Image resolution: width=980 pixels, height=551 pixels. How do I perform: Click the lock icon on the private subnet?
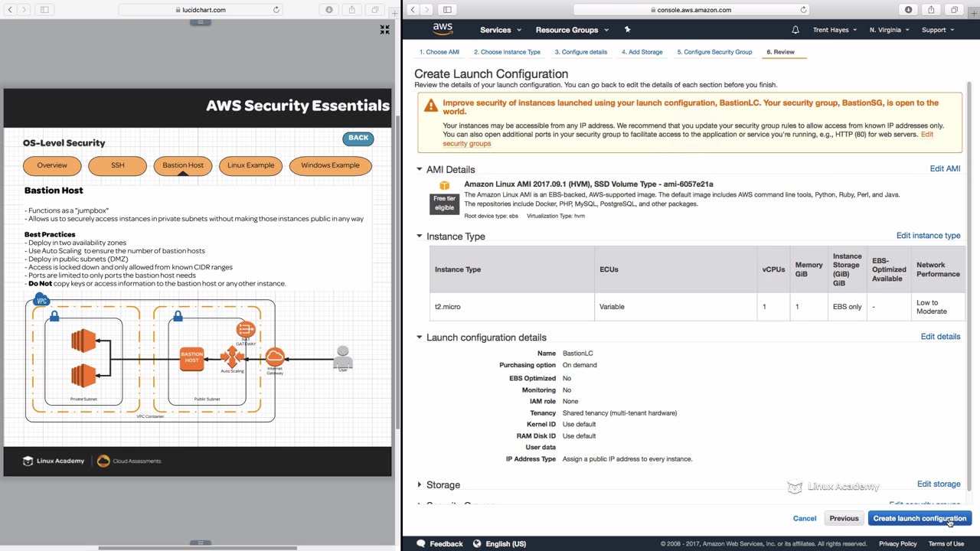point(54,315)
